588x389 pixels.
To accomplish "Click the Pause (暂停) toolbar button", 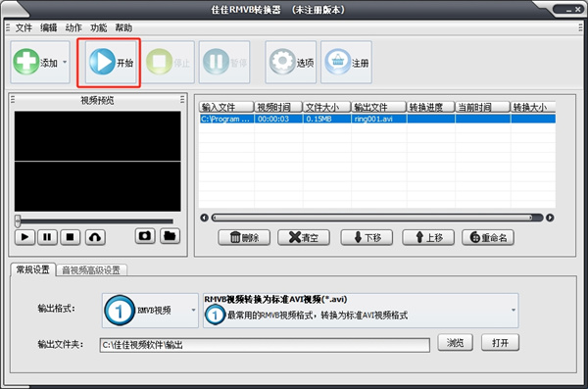I will click(x=224, y=63).
